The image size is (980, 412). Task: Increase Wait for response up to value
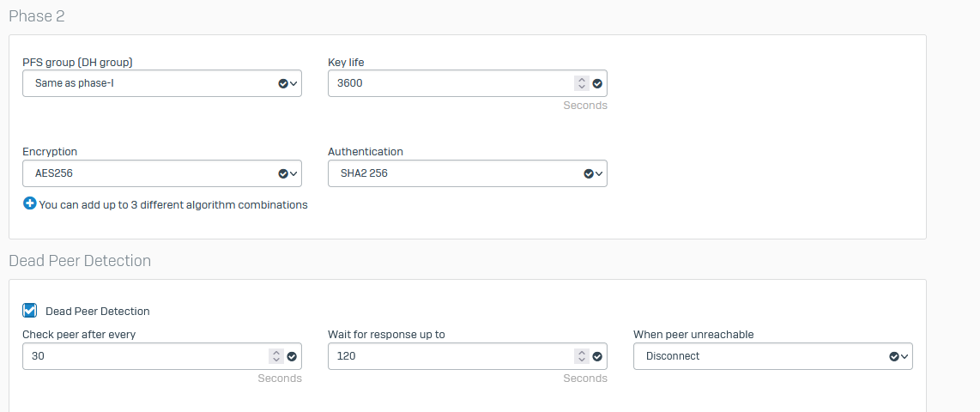pos(582,353)
